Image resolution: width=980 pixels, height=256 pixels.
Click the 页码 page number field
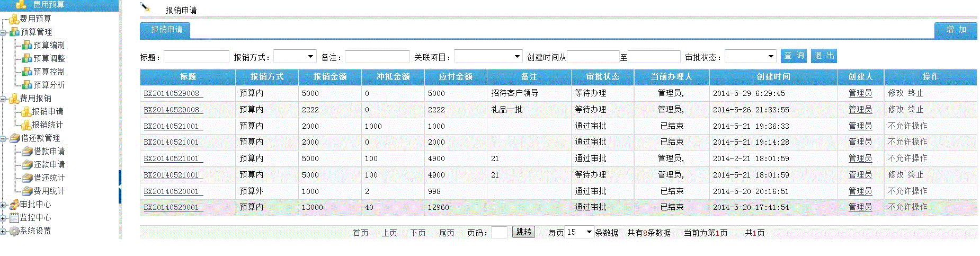point(499,232)
